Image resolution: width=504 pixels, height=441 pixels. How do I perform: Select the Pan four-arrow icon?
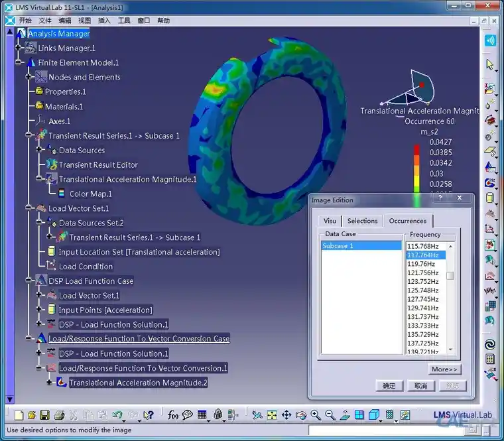pos(286,415)
